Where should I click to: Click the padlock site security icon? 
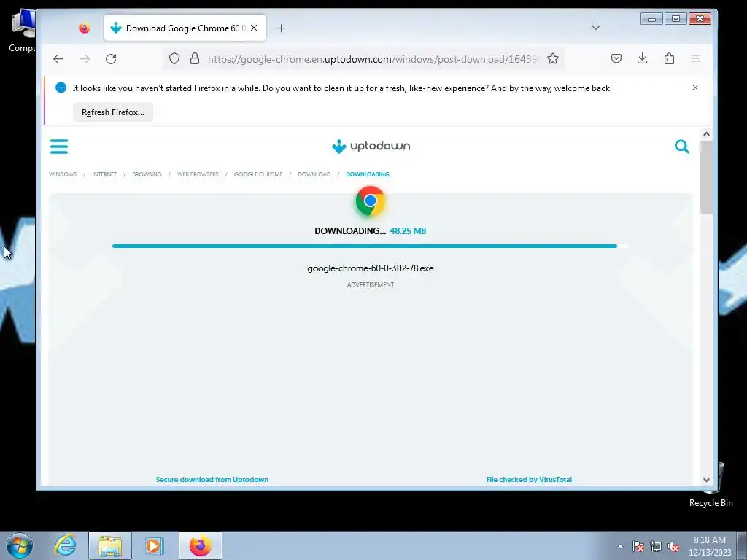[194, 58]
